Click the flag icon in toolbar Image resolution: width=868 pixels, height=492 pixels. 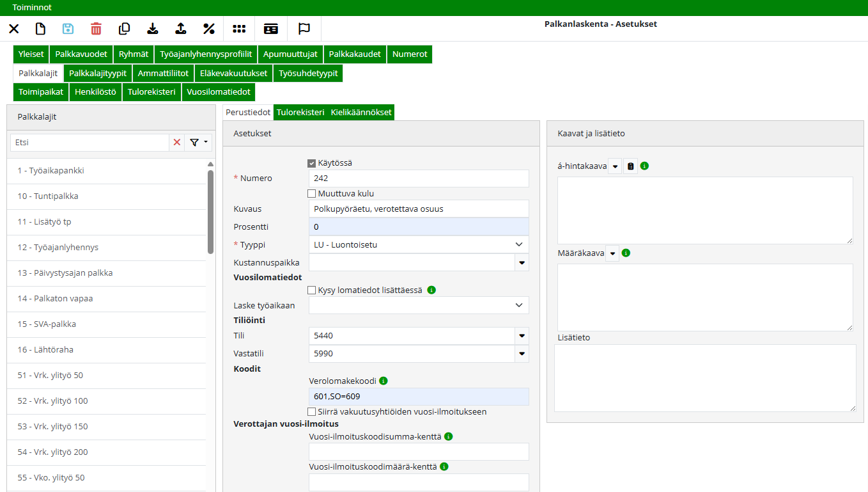pos(304,29)
